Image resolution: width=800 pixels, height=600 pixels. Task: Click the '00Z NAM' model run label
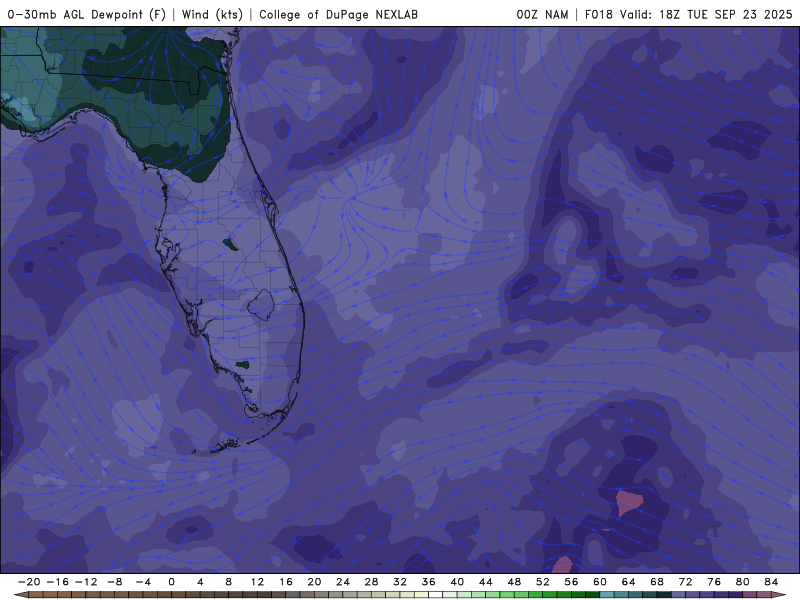(542, 14)
